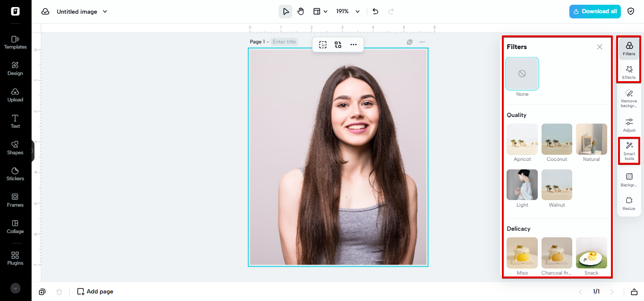This screenshot has height=301, width=644.
Task: Select the Hand tool in the toolbar
Action: click(x=301, y=11)
